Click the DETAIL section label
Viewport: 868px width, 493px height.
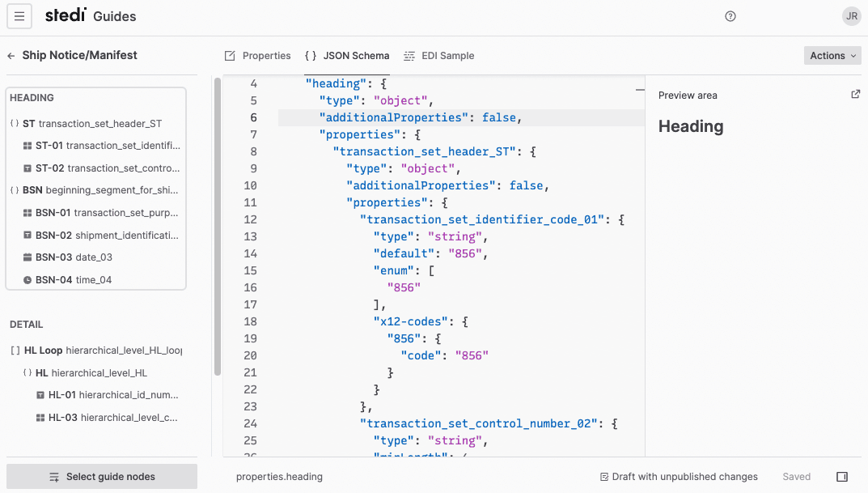point(26,325)
